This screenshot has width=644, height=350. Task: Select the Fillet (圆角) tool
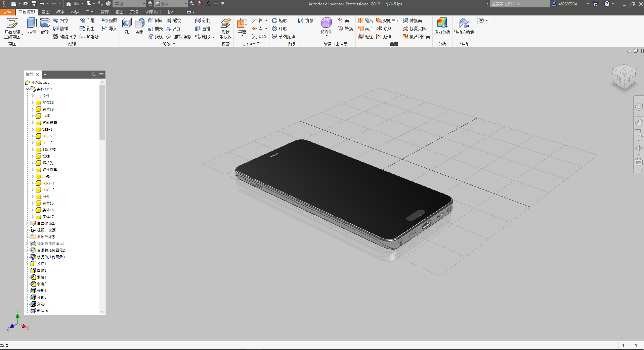coord(139,24)
